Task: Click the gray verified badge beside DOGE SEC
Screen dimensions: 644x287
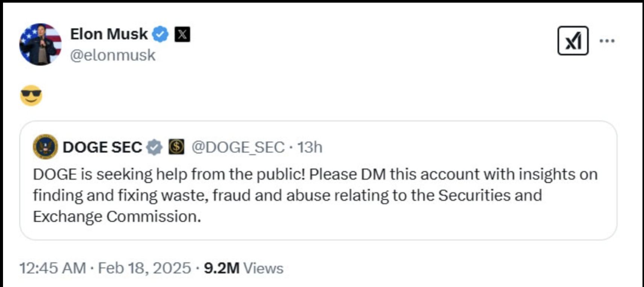Action: click(x=154, y=147)
